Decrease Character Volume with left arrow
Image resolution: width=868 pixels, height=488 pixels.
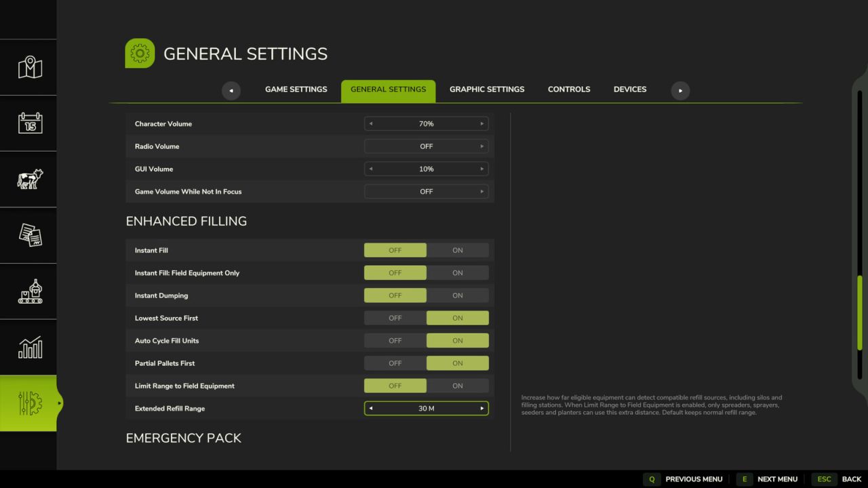(x=370, y=124)
